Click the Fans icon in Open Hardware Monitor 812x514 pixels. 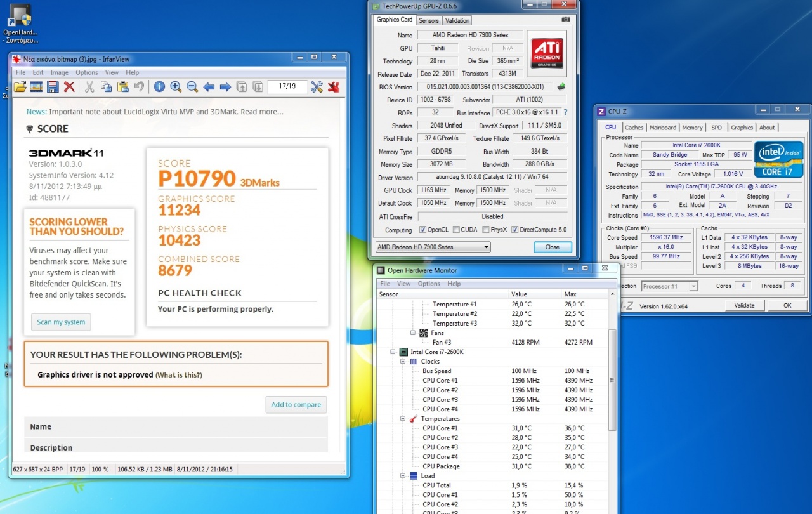click(423, 333)
